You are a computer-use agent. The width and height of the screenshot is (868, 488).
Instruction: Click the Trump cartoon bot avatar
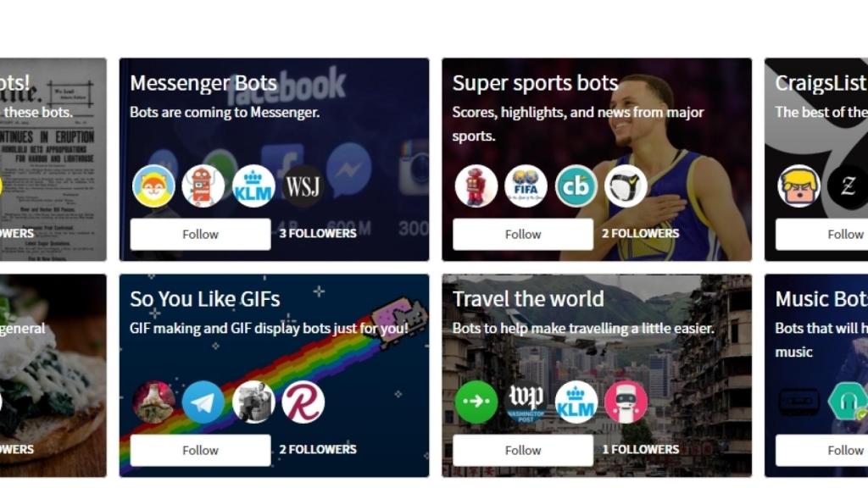tap(798, 186)
